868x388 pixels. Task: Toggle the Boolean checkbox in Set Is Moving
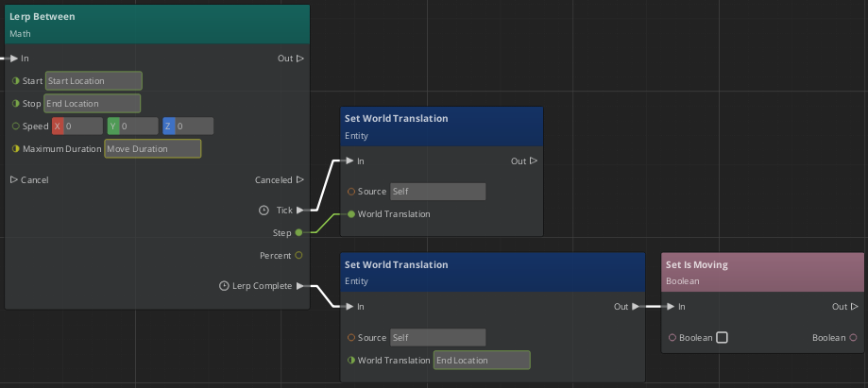coord(722,337)
